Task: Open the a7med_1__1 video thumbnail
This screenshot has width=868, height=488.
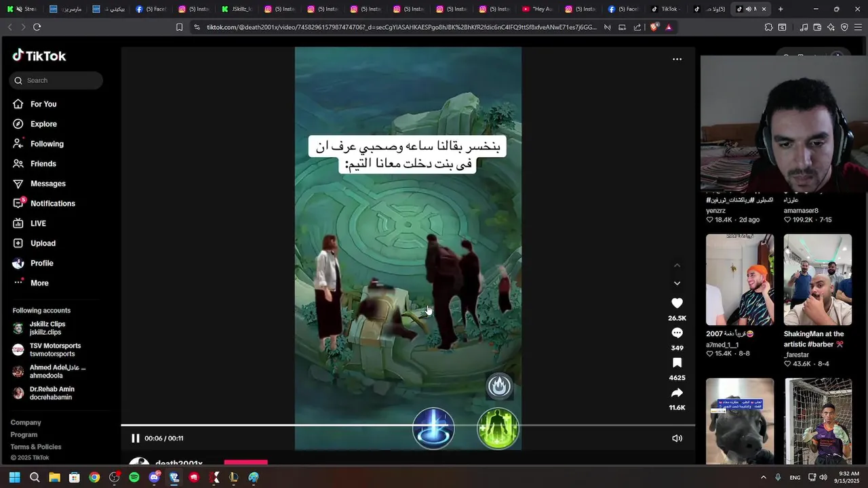Action: pyautogui.click(x=740, y=279)
